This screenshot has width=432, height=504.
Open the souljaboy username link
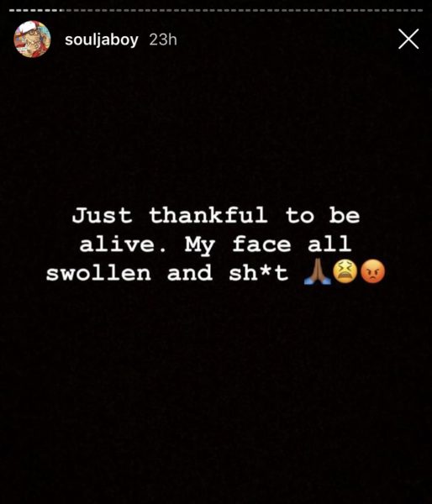pyautogui.click(x=102, y=39)
